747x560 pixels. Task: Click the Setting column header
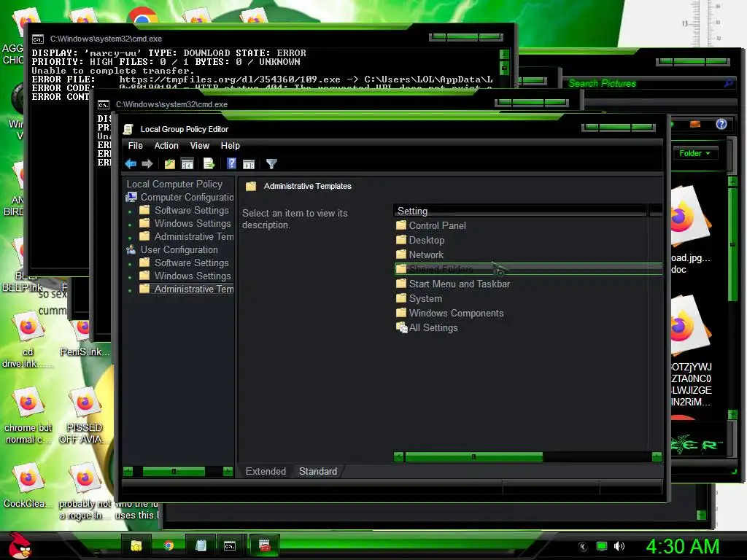click(x=520, y=211)
